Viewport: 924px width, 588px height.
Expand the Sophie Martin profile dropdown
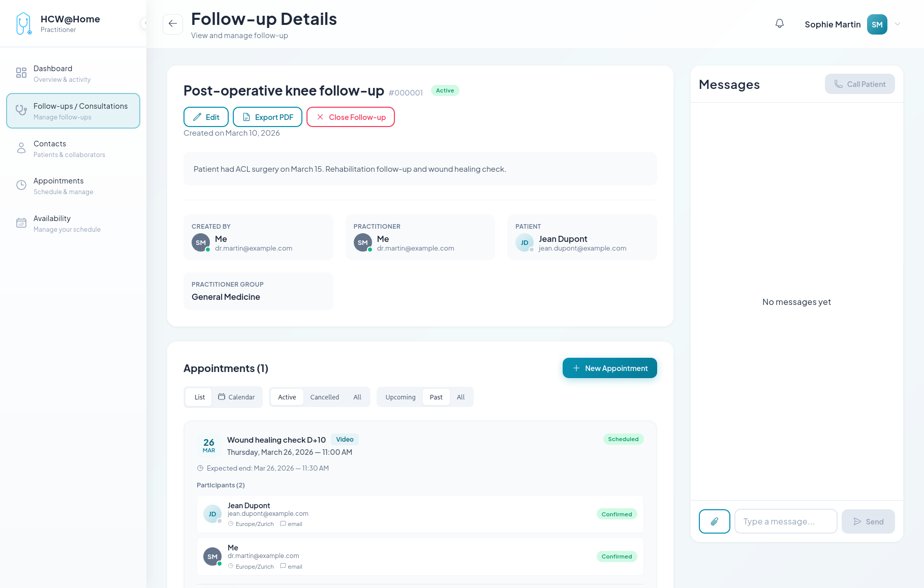tap(898, 24)
